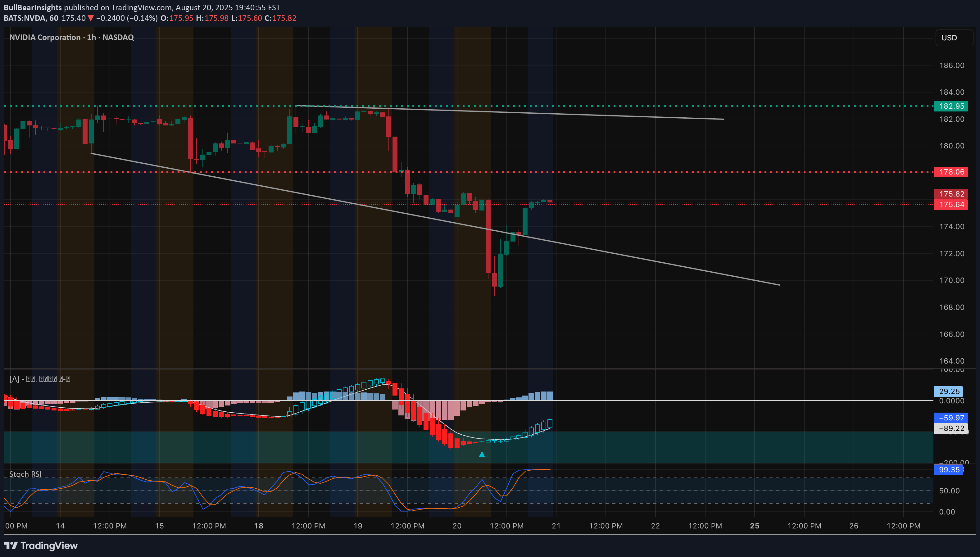Click the 0.0000 indicator zero-line label
This screenshot has height=557, width=980.
[952, 401]
